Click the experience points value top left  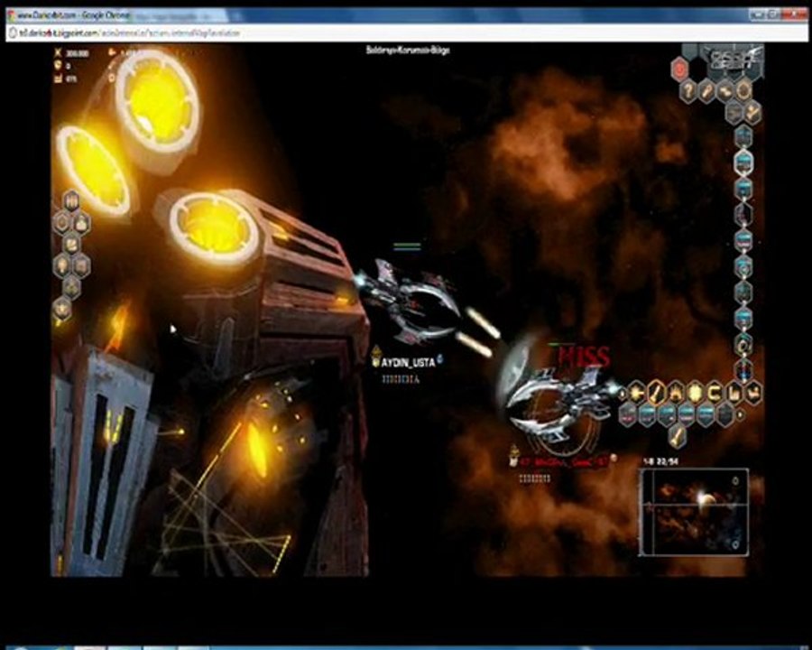coord(78,53)
